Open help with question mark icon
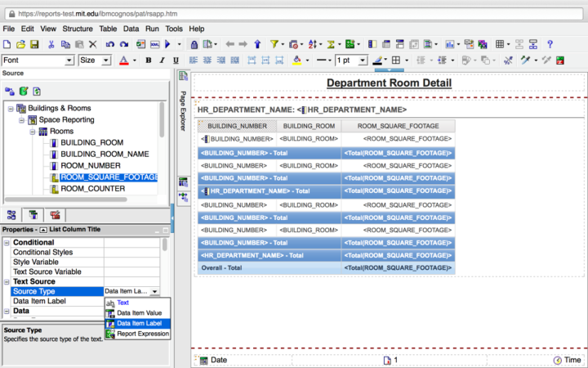 coord(550,44)
